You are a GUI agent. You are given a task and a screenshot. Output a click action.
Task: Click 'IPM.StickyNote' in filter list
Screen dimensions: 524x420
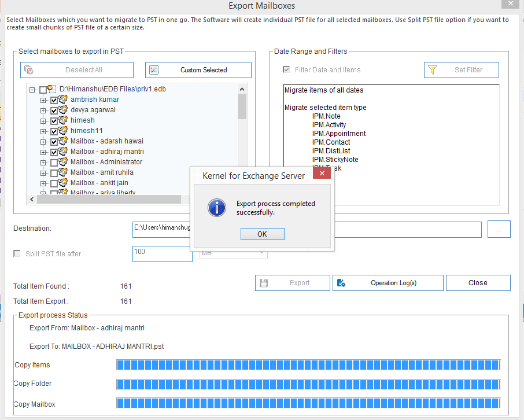click(x=335, y=160)
